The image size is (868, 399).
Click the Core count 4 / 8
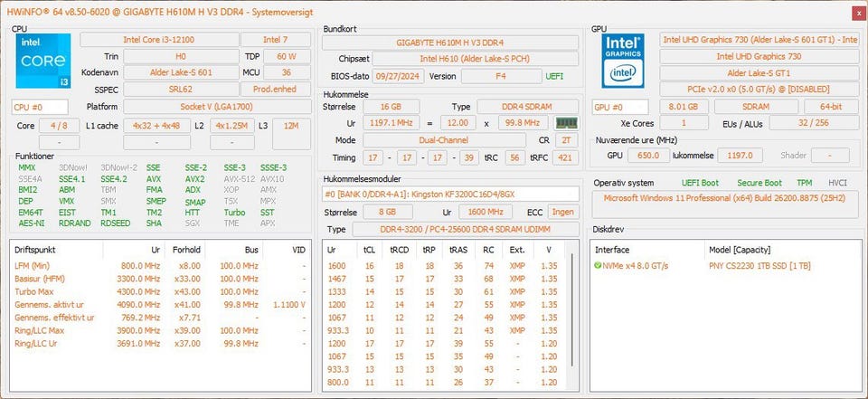[58, 126]
